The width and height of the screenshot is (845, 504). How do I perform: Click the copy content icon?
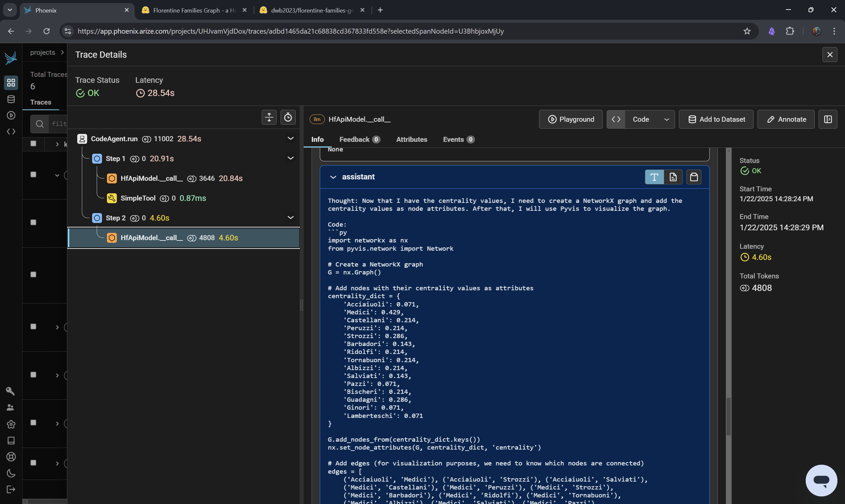click(x=693, y=176)
